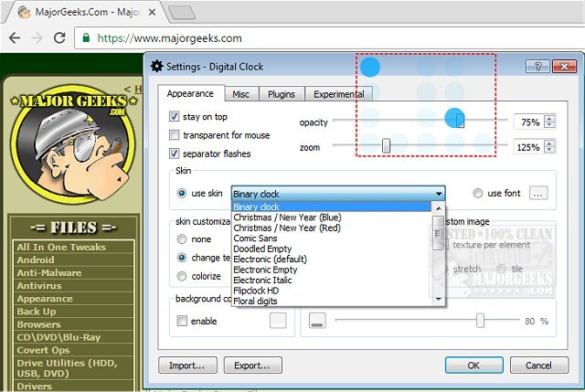The height and width of the screenshot is (392, 585).
Task: Reload the page with refresh icon
Action: (x=59, y=37)
